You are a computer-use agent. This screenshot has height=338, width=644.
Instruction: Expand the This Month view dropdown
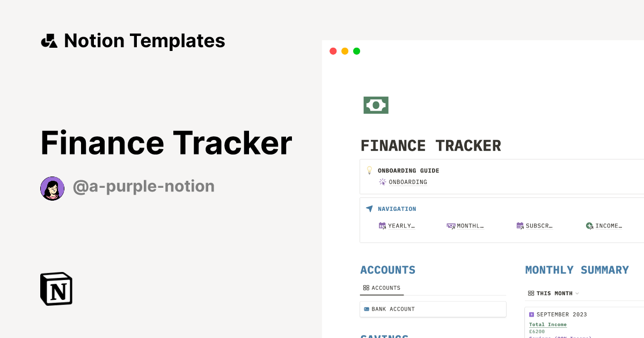point(577,293)
